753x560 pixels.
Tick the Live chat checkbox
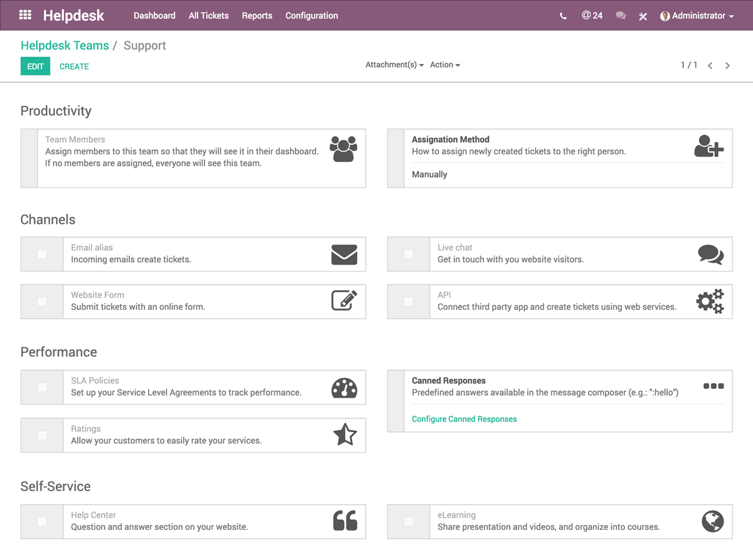coord(409,254)
